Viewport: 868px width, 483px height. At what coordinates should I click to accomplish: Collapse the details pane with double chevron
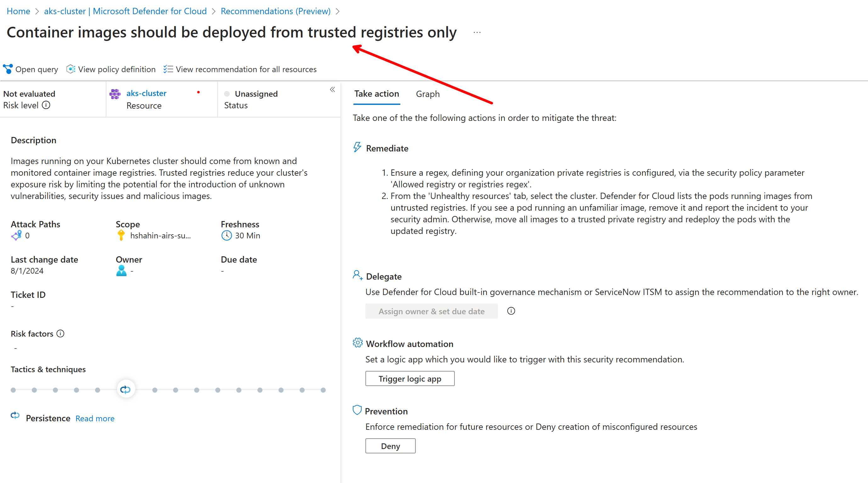332,89
